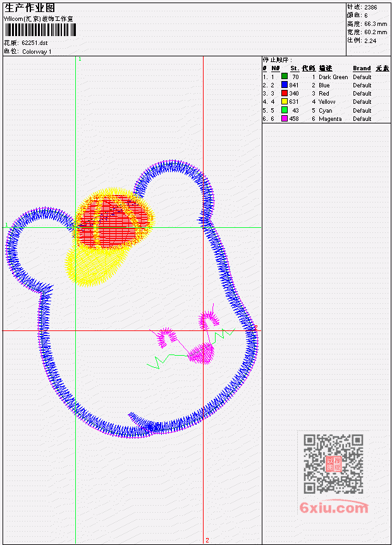Click the Yellow color swatch
Viewport: 392px width, 545px height.
click(x=285, y=101)
